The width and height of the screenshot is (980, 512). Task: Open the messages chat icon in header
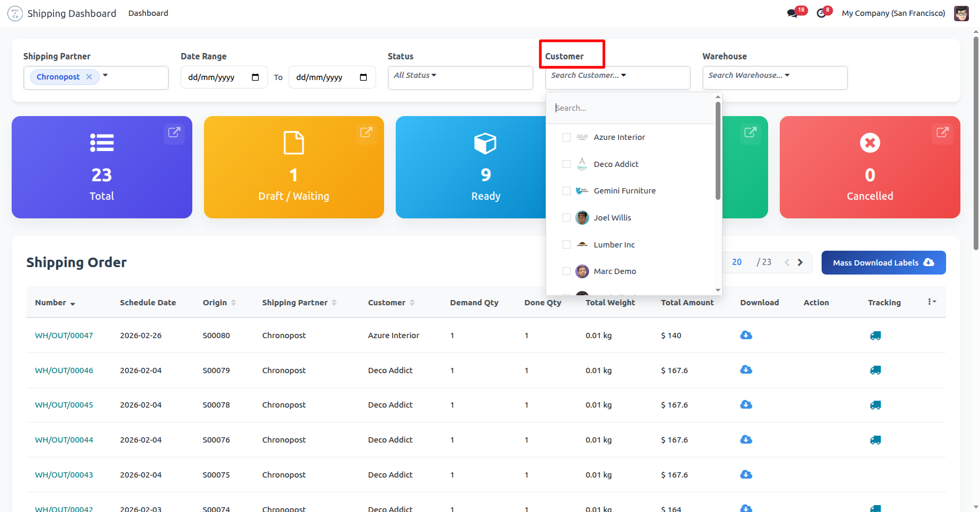(792, 13)
